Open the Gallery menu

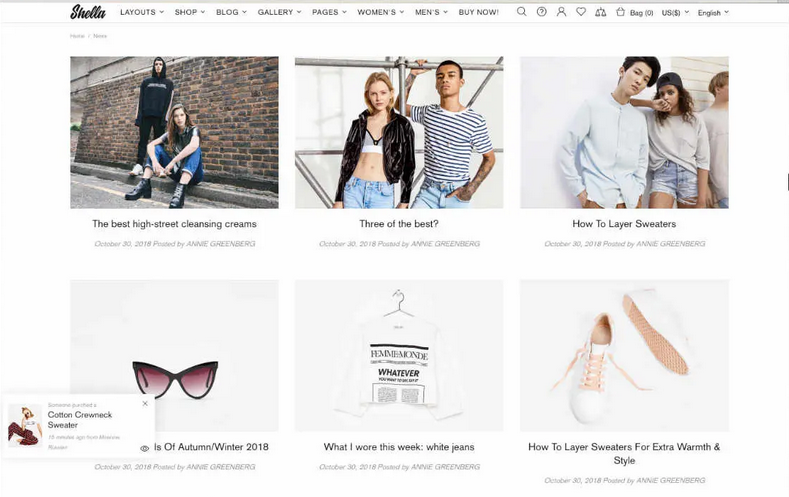pos(279,13)
